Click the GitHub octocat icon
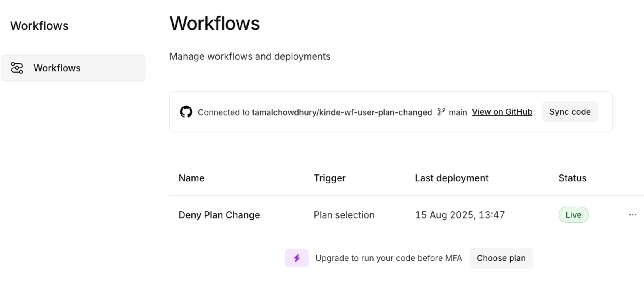This screenshot has width=644, height=285. pos(186,112)
